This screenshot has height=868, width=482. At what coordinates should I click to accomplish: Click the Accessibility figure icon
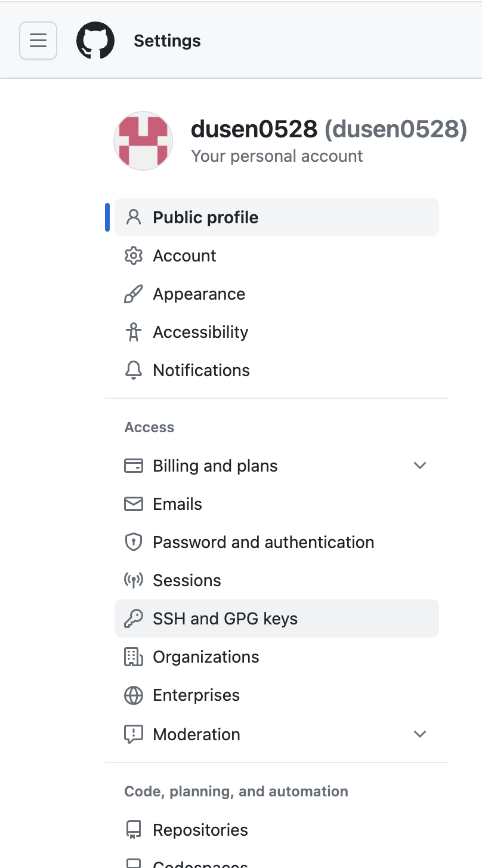tap(134, 333)
